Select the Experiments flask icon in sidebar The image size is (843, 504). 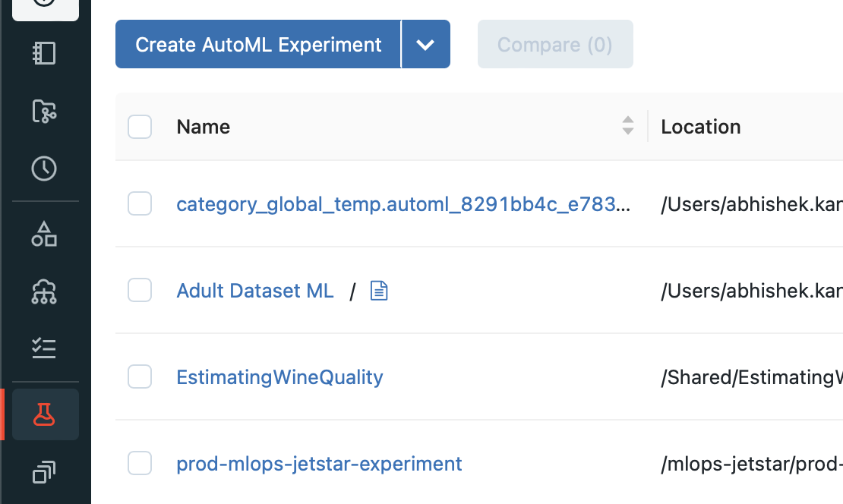point(44,414)
